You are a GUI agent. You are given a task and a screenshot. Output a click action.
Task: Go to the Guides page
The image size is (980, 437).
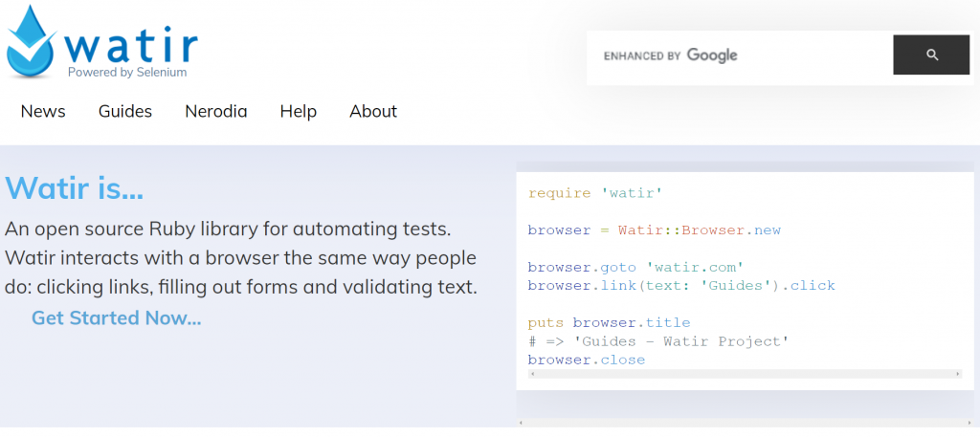[x=125, y=111]
